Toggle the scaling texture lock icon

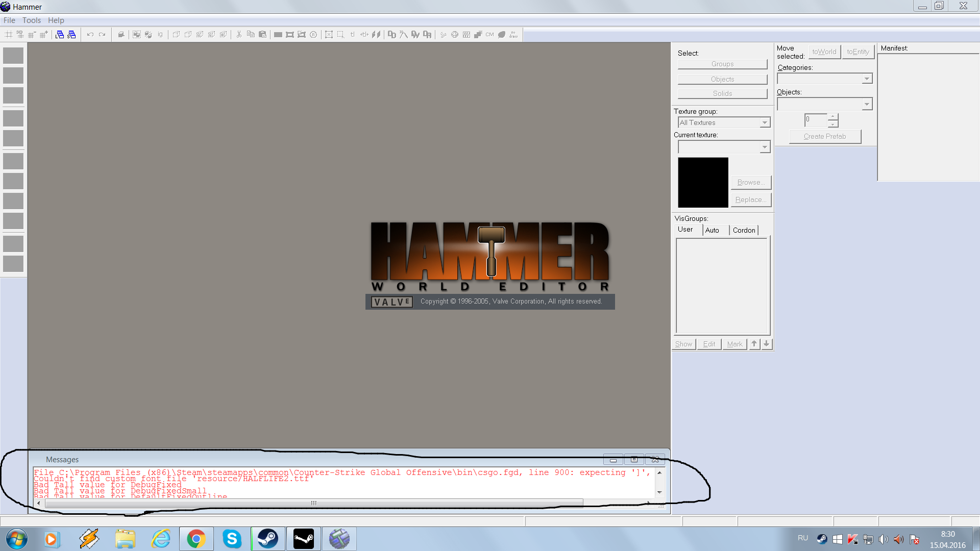pos(364,35)
